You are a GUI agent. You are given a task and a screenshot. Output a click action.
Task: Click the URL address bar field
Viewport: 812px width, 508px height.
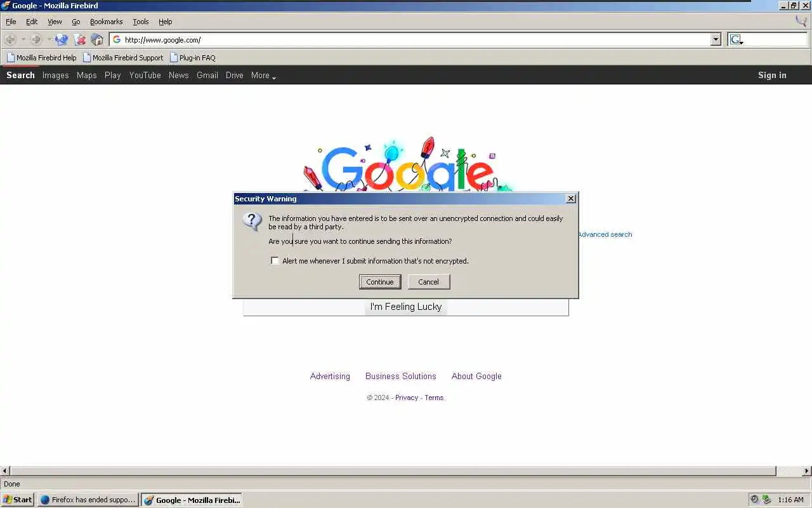pyautogui.click(x=416, y=39)
